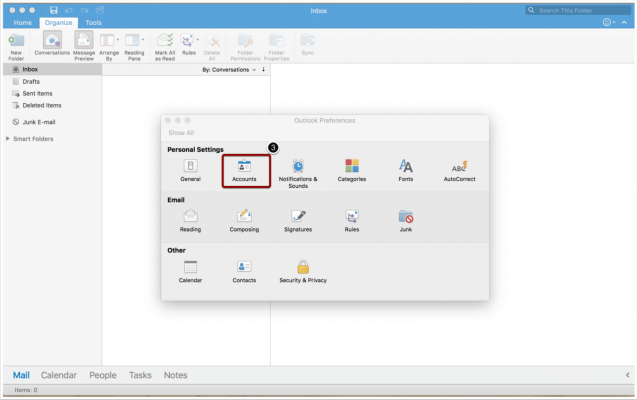Screen dimensions: 637x400
Task: Collapse navigation bar arrow at bottom right
Action: pyautogui.click(x=628, y=375)
